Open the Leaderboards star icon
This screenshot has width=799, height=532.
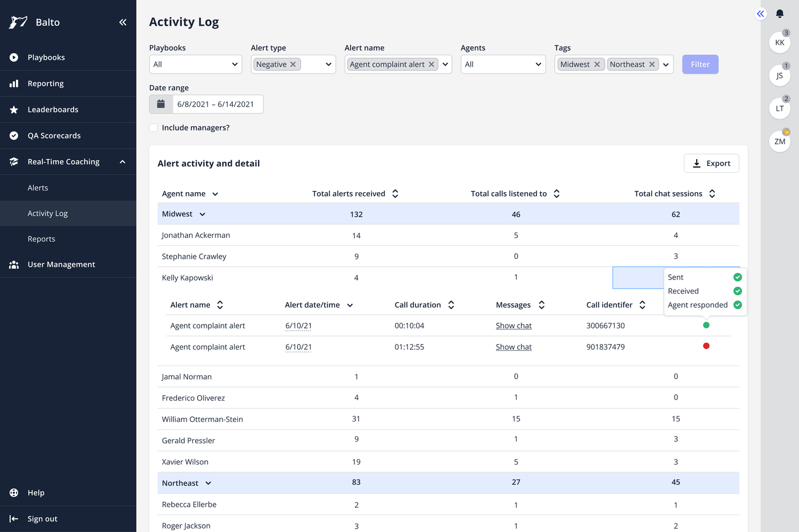click(x=14, y=109)
